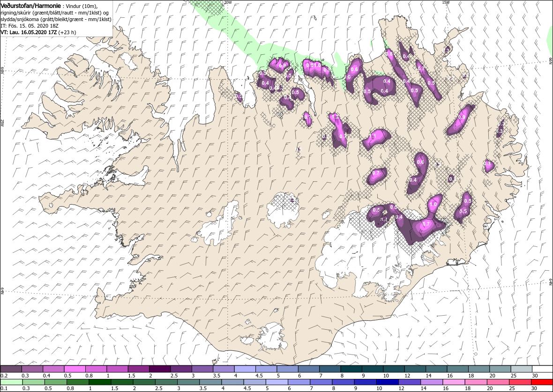Click the 3.5 label in the top legend row
This screenshot has width=553, height=392.
(217, 376)
